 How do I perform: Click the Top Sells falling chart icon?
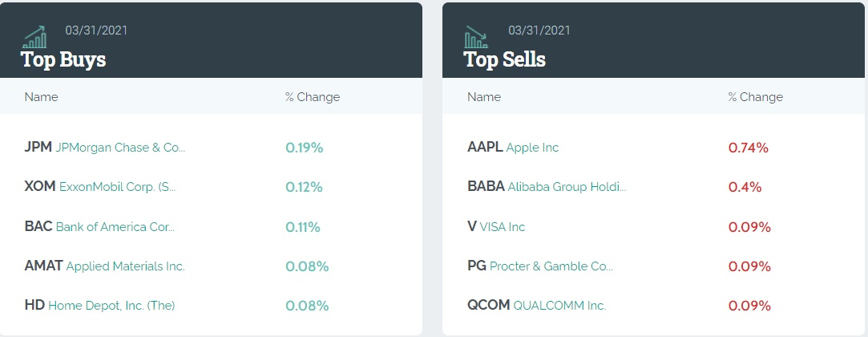tap(476, 37)
